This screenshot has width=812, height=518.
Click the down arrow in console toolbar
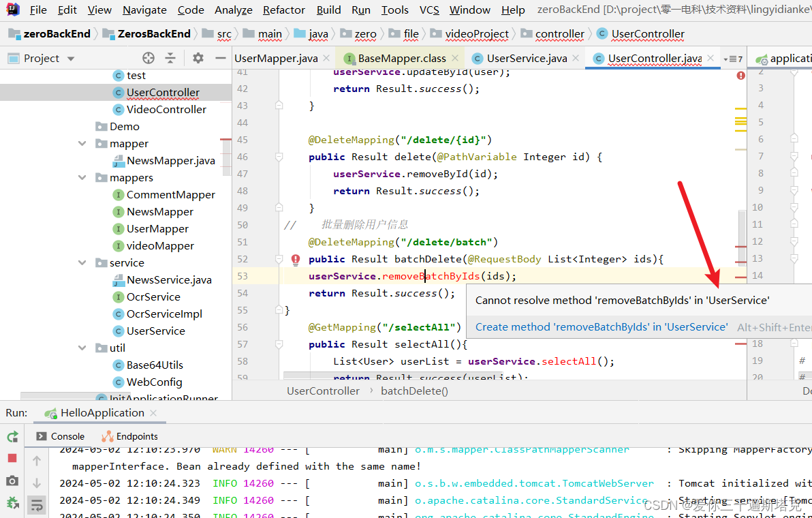click(37, 483)
